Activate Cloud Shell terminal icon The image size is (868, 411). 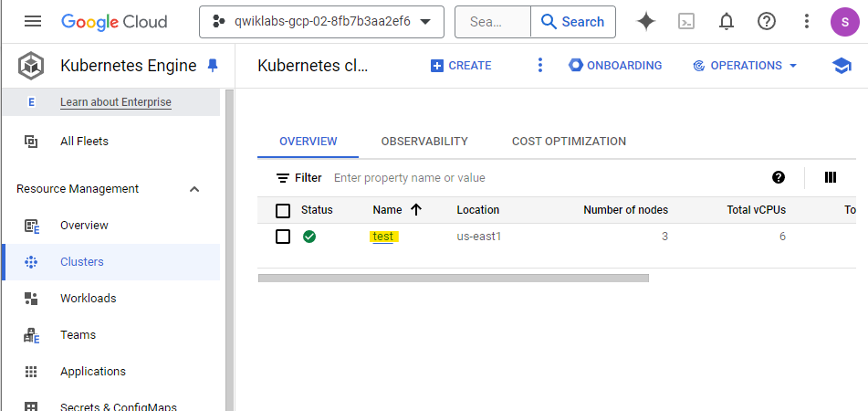point(686,22)
